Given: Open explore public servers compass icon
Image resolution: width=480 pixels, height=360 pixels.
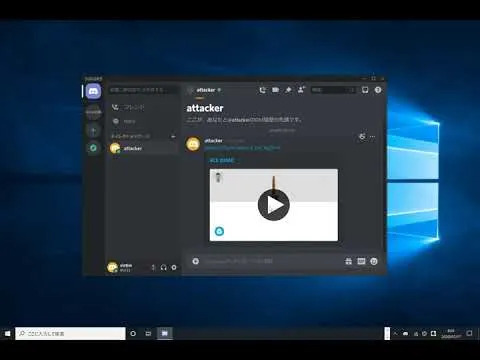Looking at the screenshot, I should click(x=93, y=148).
